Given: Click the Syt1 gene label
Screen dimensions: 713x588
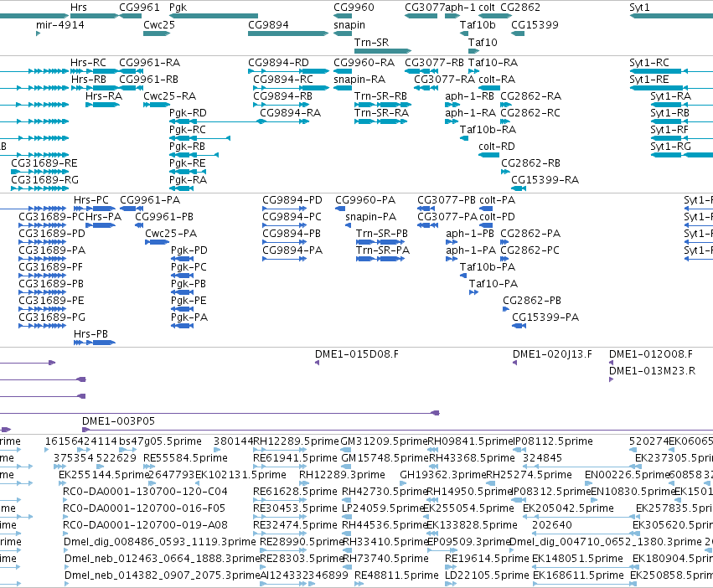Looking at the screenshot, I should tap(639, 8).
